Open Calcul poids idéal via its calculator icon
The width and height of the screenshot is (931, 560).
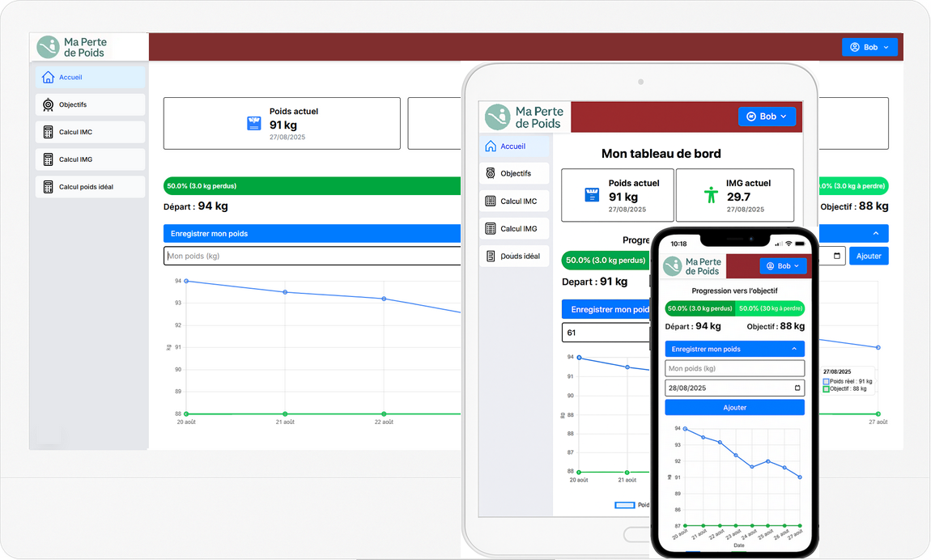(x=49, y=187)
